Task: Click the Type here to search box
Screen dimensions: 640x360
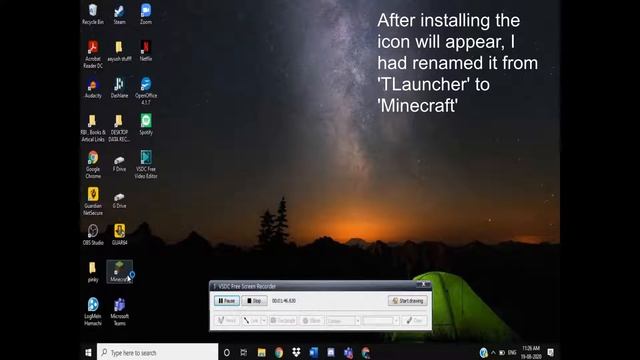Action: [158, 352]
